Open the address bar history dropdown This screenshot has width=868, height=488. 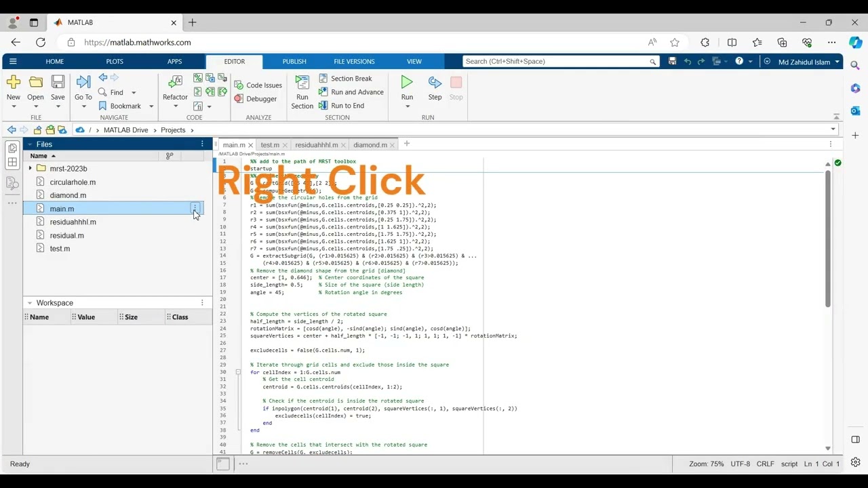[x=833, y=129]
